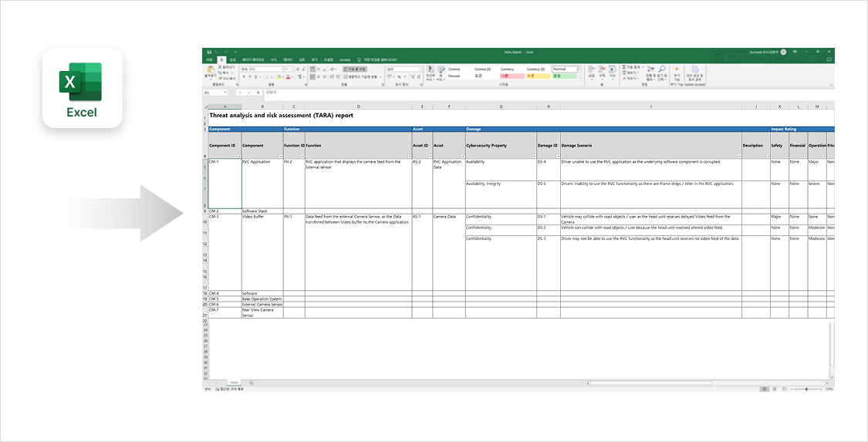
Task: Click the Conditional Formatting icon
Action: [431, 70]
